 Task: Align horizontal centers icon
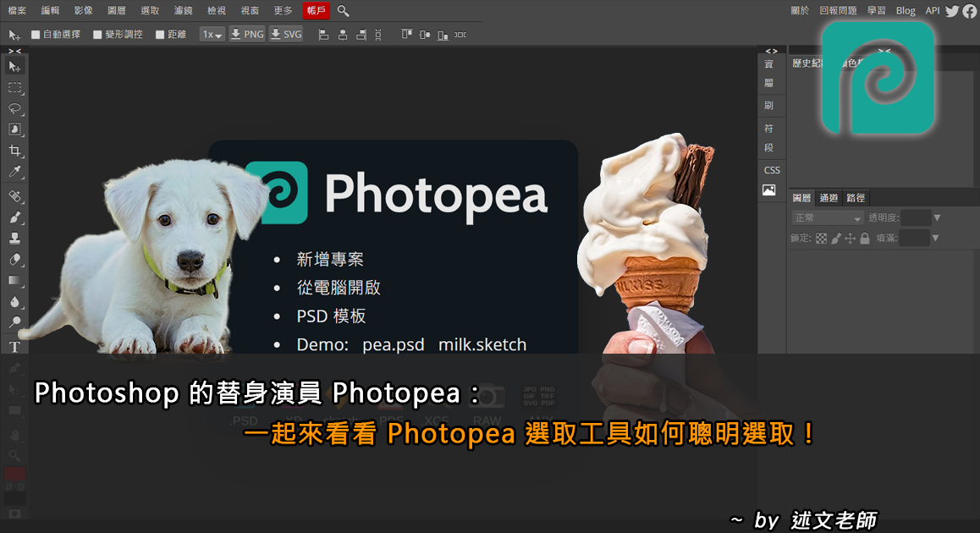[343, 35]
